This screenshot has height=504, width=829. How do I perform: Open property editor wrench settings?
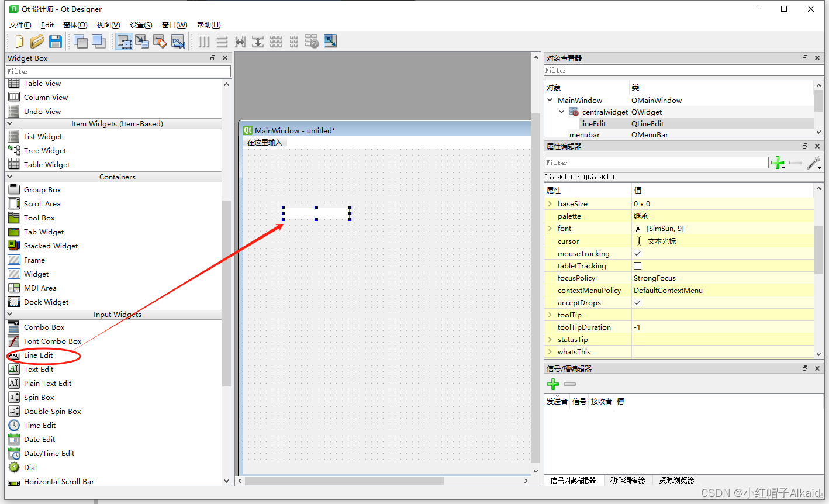coord(814,163)
